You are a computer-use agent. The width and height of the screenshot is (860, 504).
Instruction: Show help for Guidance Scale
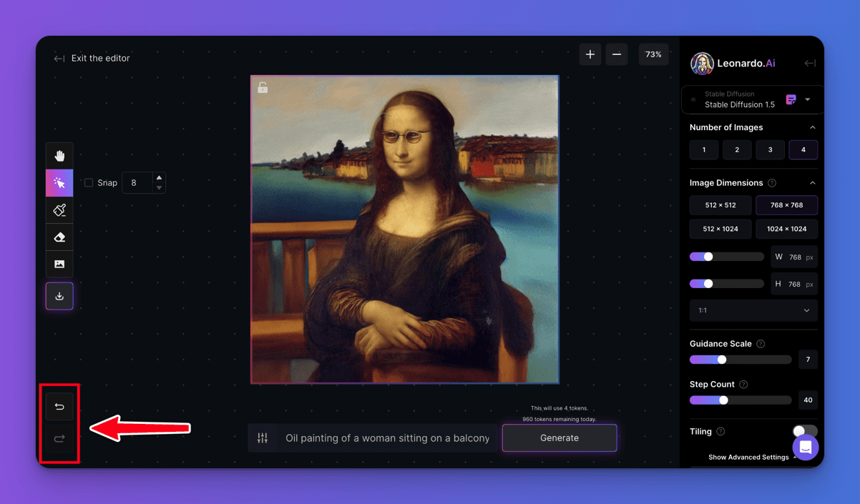click(x=761, y=344)
